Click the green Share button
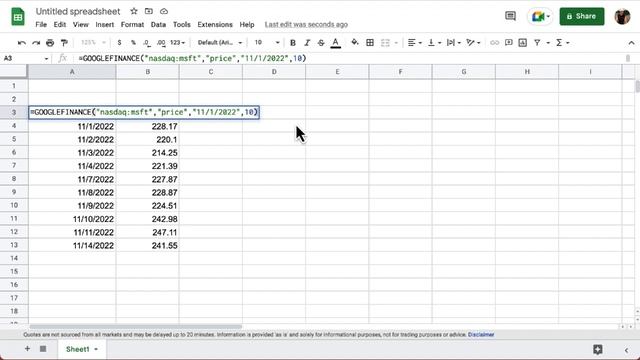This screenshot has width=640, height=360. [582, 16]
